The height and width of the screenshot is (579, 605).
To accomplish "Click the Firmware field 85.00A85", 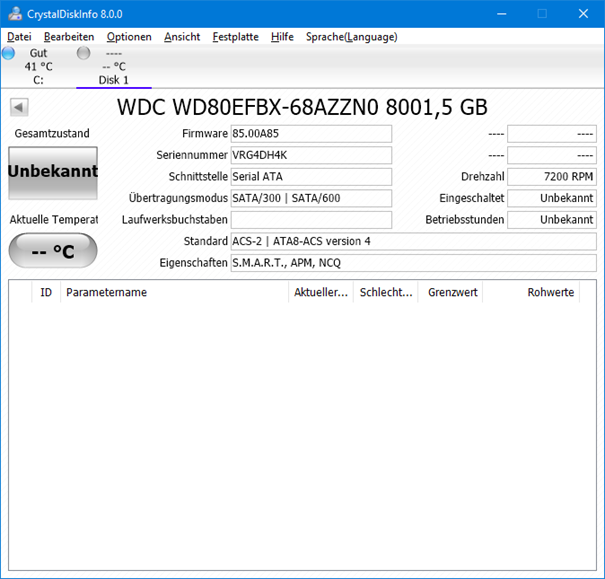I will [x=311, y=134].
